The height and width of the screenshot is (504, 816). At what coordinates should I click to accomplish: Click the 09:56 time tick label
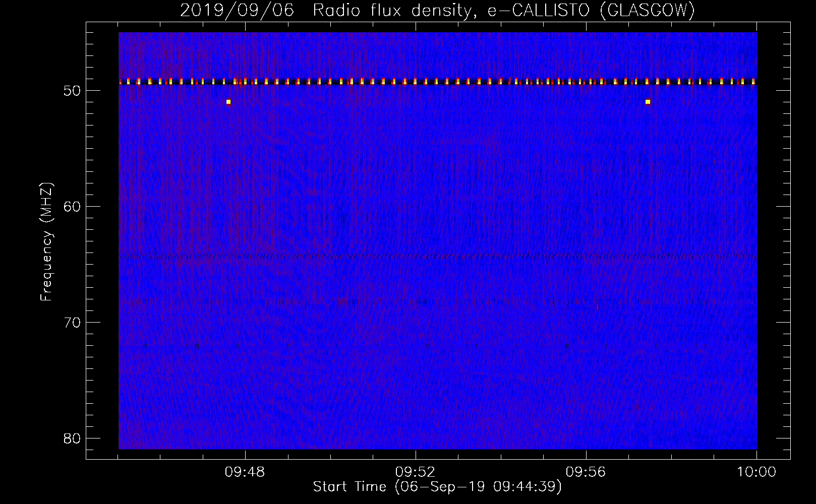[586, 472]
